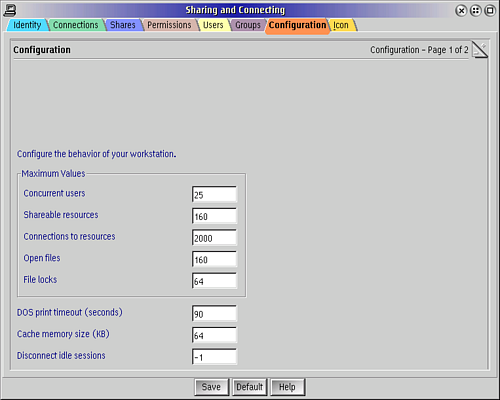This screenshot has width=500, height=400.
Task: Open Help for this page
Action: [x=287, y=387]
